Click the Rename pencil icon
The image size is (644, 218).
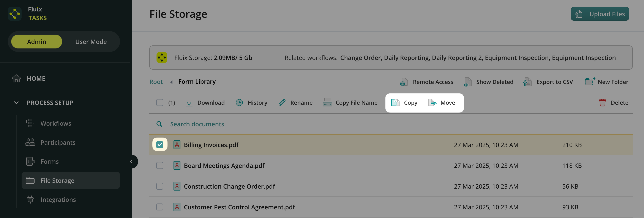pyautogui.click(x=282, y=103)
